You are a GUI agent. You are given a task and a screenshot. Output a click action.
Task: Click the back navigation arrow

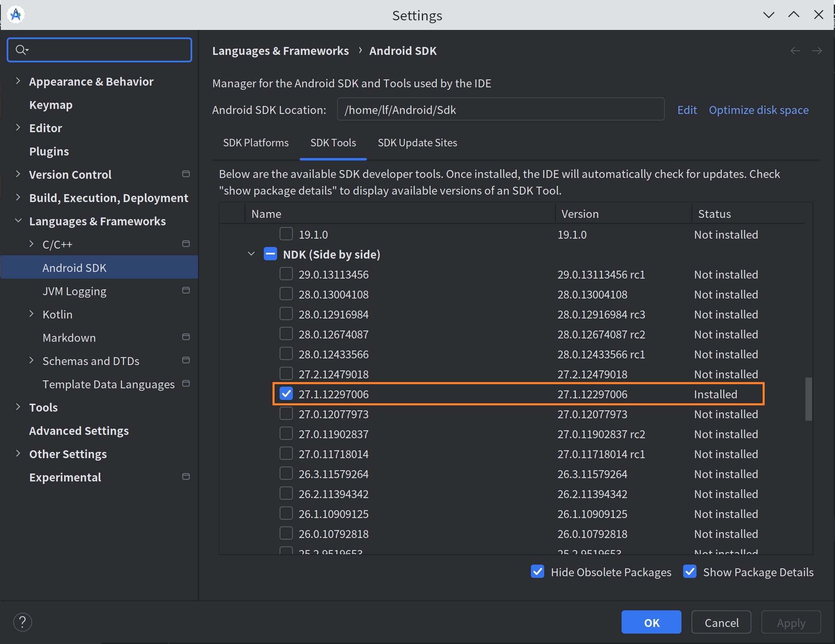[x=795, y=51]
